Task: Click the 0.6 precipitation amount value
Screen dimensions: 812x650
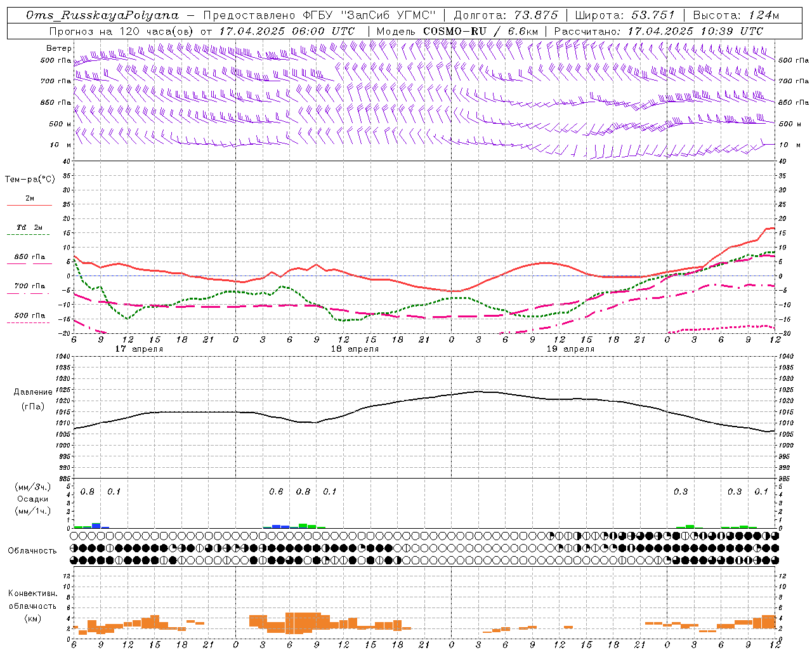Action: click(276, 491)
